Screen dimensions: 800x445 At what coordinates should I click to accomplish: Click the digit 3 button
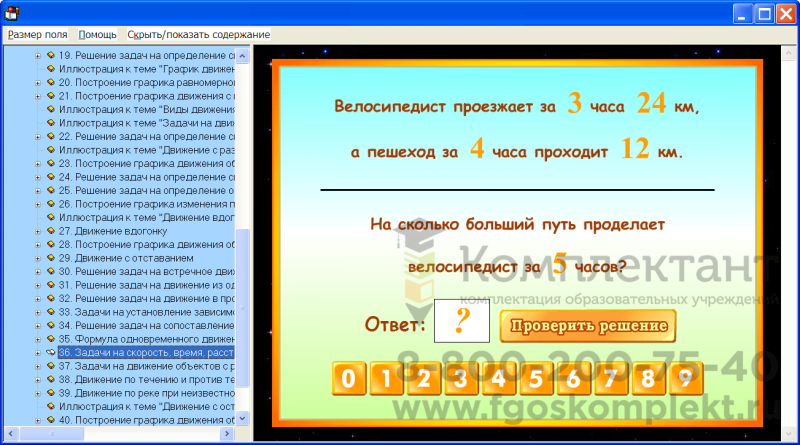(461, 379)
